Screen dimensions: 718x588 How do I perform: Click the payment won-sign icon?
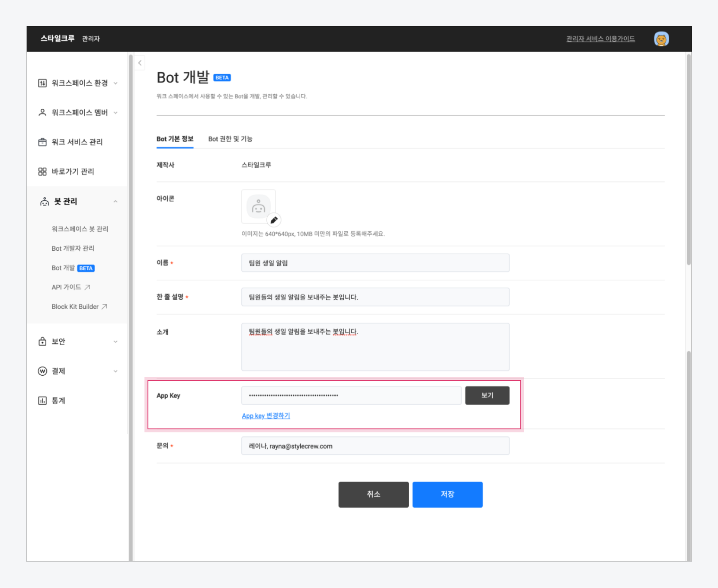[42, 371]
